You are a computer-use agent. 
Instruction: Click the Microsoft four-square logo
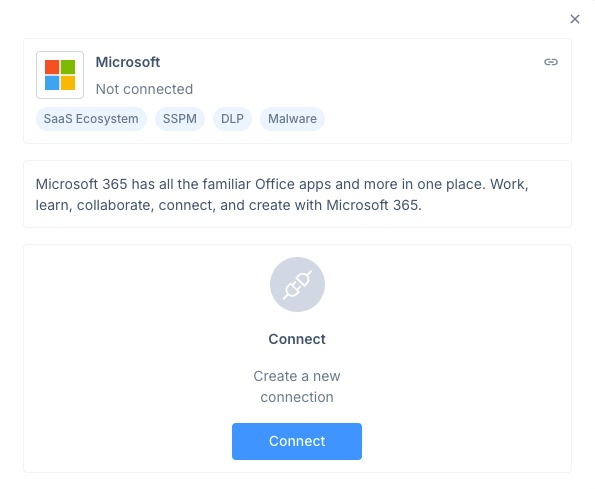(x=60, y=75)
